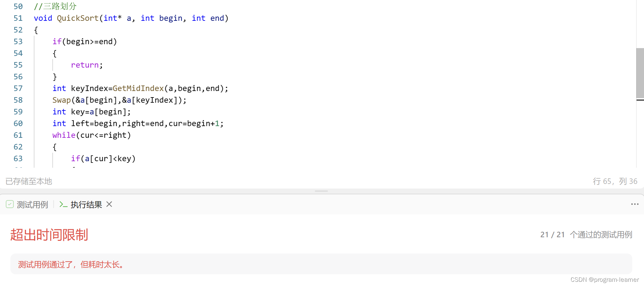Click the Swap call on line 58
Viewport: 644px width, 286px height.
[120, 100]
